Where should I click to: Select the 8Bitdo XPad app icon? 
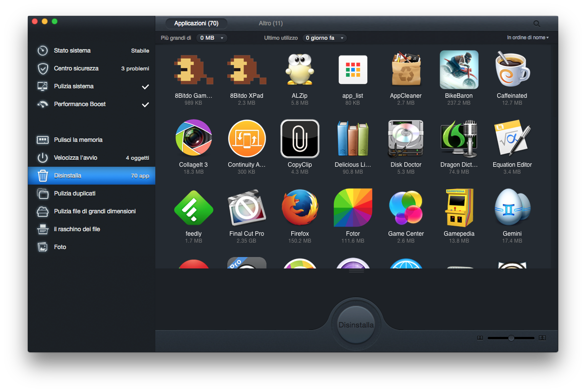pyautogui.click(x=247, y=70)
